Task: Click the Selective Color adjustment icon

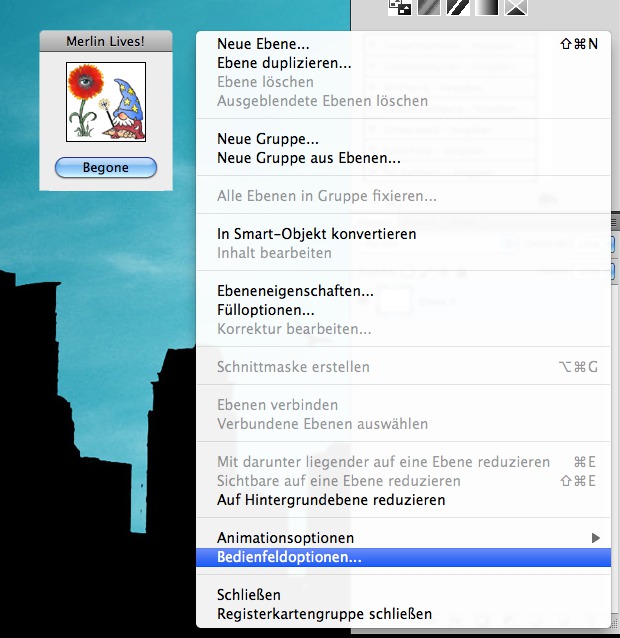Action: point(516,7)
